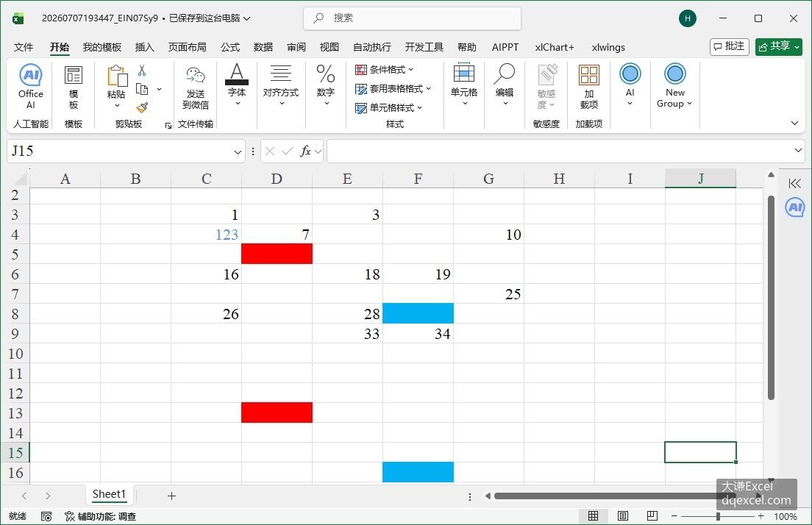Click cell with value 123
Image resolution: width=812 pixels, height=525 pixels.
(x=207, y=234)
